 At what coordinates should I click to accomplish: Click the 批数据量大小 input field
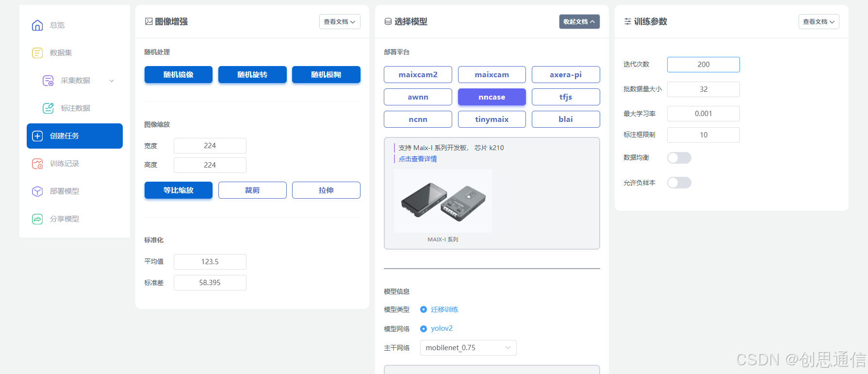tap(704, 89)
